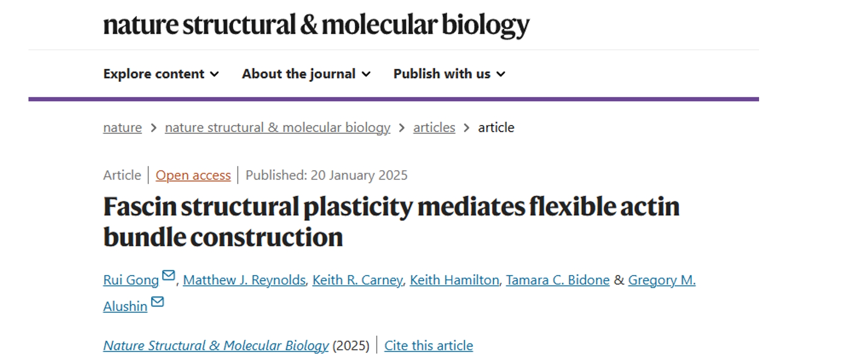Image resolution: width=868 pixels, height=364 pixels.
Task: Select author Keith Hamilton
Action: click(x=454, y=280)
